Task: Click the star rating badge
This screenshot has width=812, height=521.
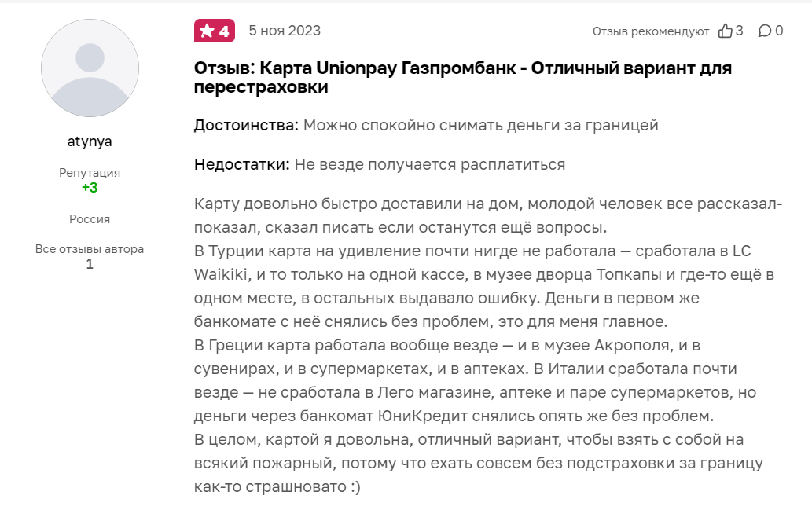Action: click(214, 31)
